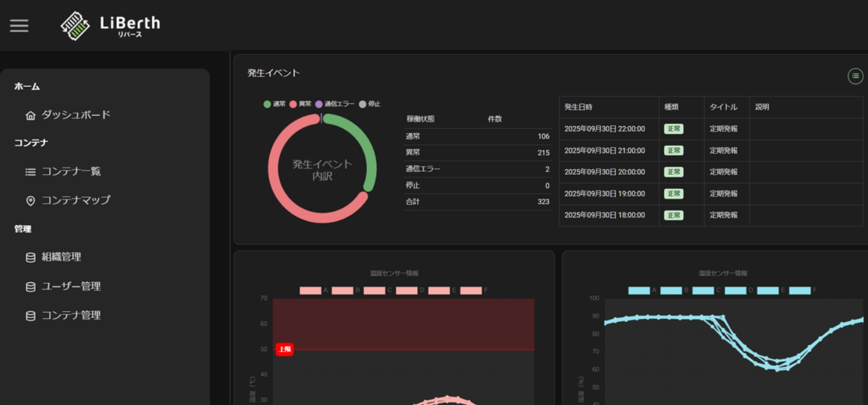The height and width of the screenshot is (405, 868).
Task: Click the container list icon
Action: coord(31,172)
